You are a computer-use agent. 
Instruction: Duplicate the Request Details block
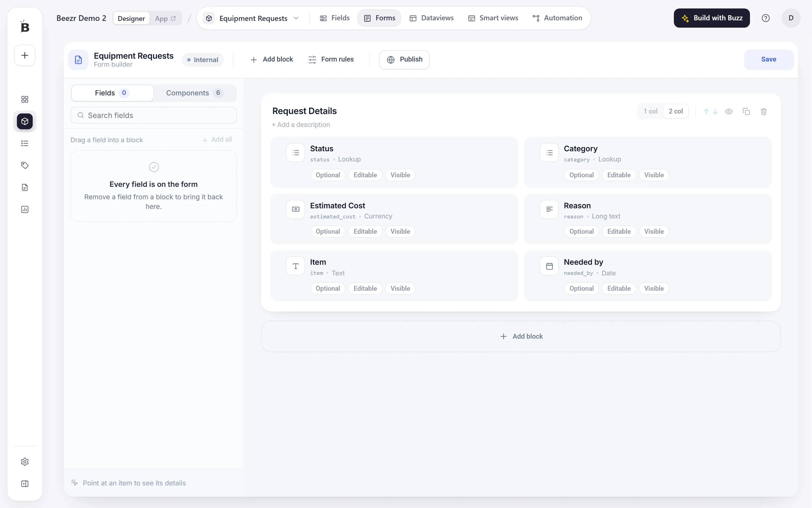(x=746, y=111)
